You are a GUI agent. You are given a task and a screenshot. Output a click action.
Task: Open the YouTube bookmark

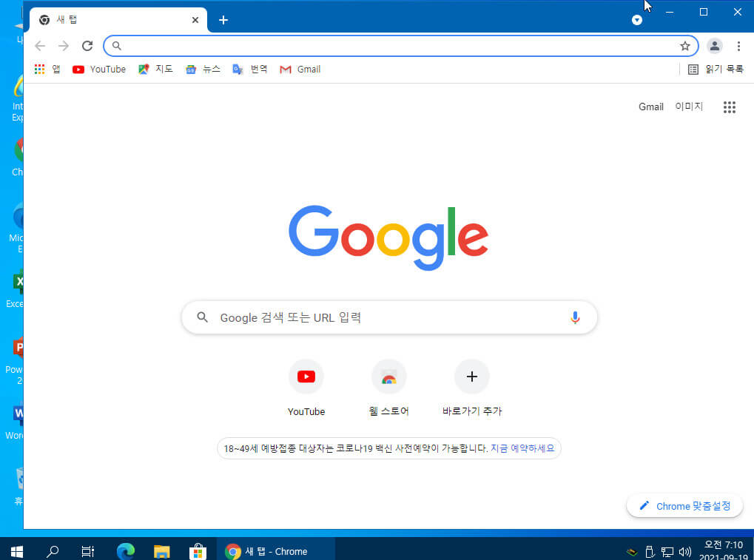(x=98, y=70)
